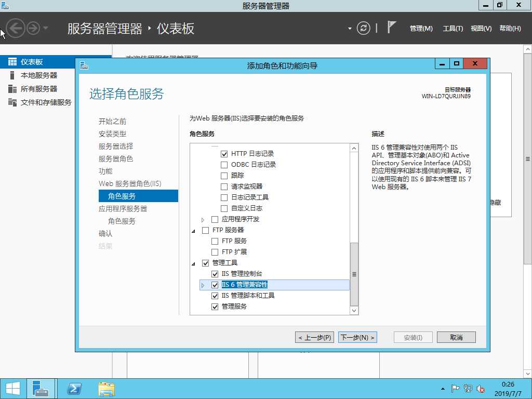The width and height of the screenshot is (532, 399).
Task: Click the Server Manager back arrow
Action: click(x=16, y=28)
